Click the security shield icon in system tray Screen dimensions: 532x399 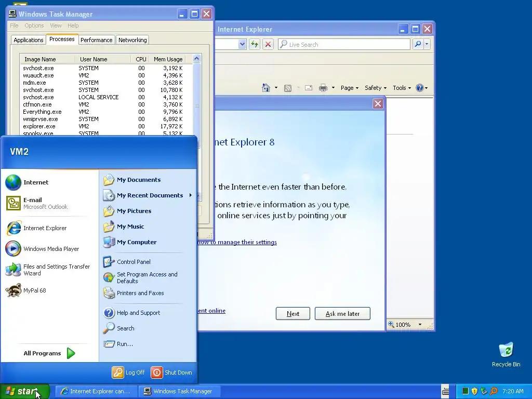pos(475,391)
